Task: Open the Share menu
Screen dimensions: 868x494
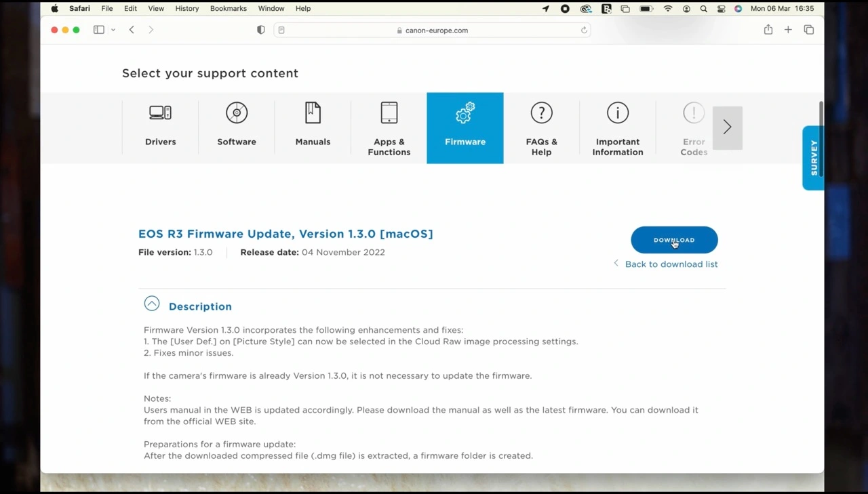Action: (768, 30)
